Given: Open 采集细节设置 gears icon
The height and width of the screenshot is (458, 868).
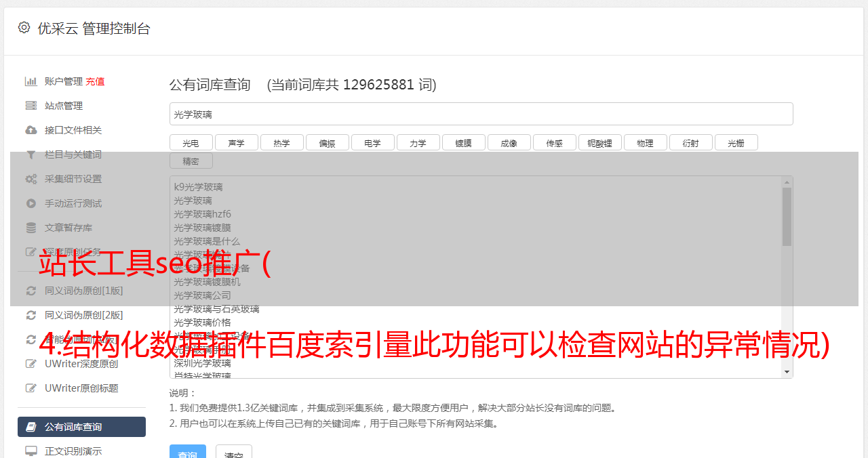Looking at the screenshot, I should pyautogui.click(x=31, y=179).
